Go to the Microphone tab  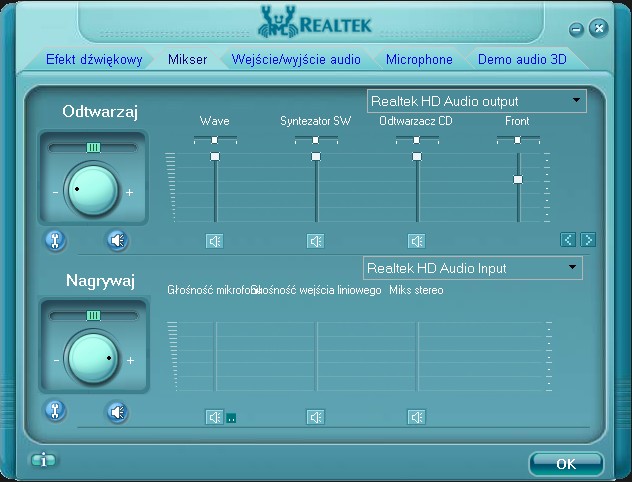coord(419,60)
